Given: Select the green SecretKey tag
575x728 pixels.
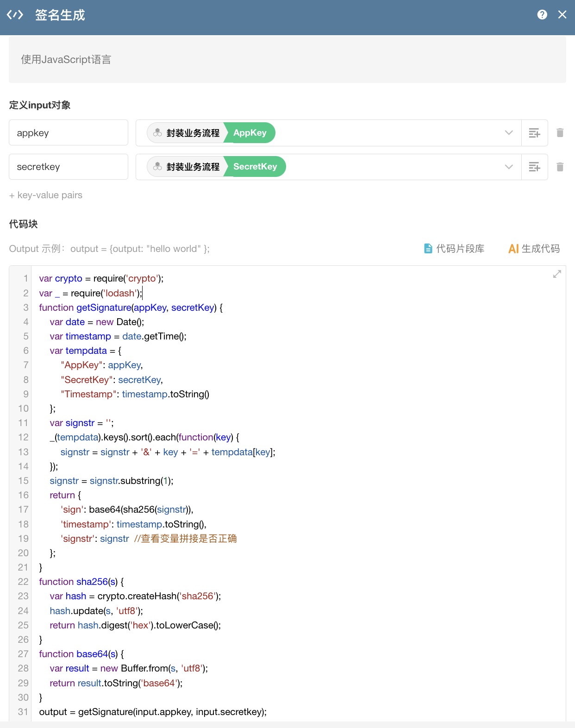Looking at the screenshot, I should [255, 167].
